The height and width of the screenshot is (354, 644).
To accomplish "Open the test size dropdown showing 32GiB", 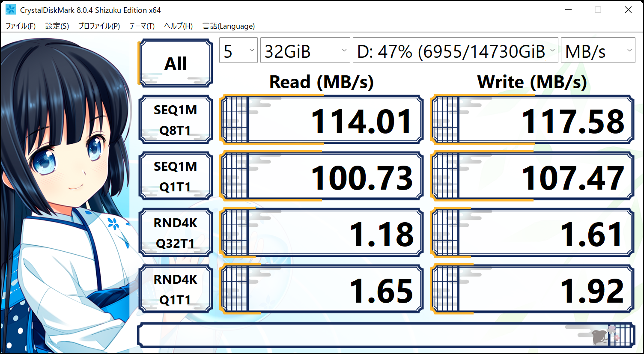I will point(305,50).
